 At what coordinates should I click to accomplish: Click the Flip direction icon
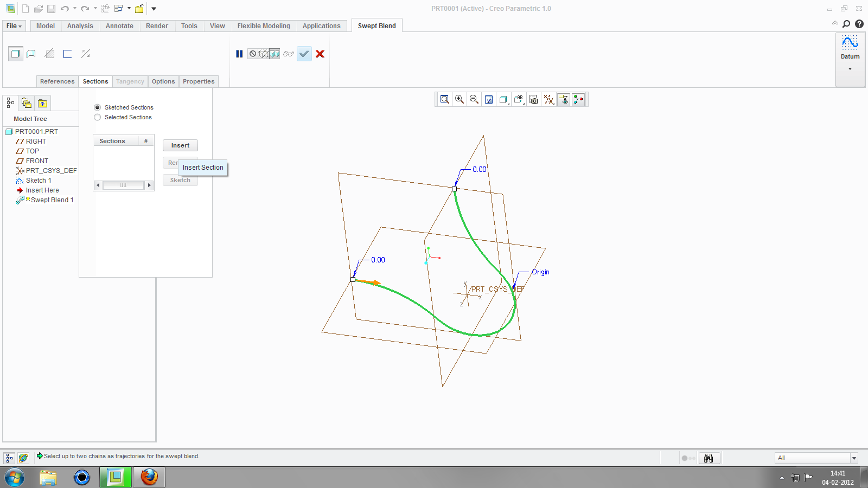(86, 54)
